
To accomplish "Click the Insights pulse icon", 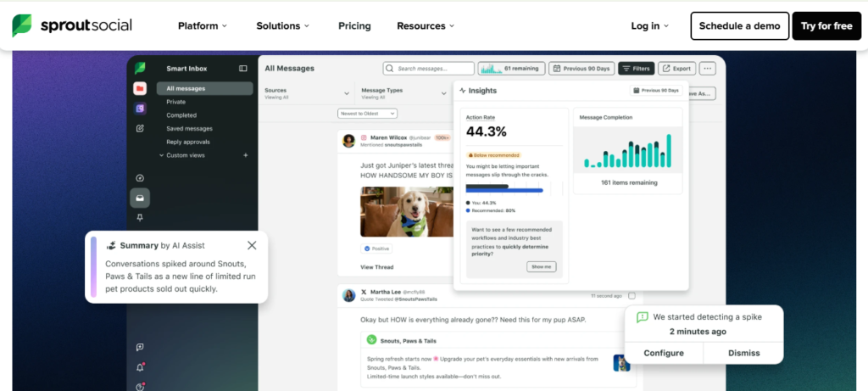I will (463, 91).
